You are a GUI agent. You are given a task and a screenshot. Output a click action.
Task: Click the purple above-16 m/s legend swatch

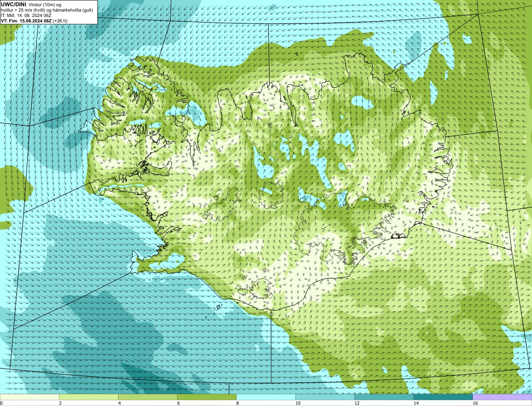502,397
